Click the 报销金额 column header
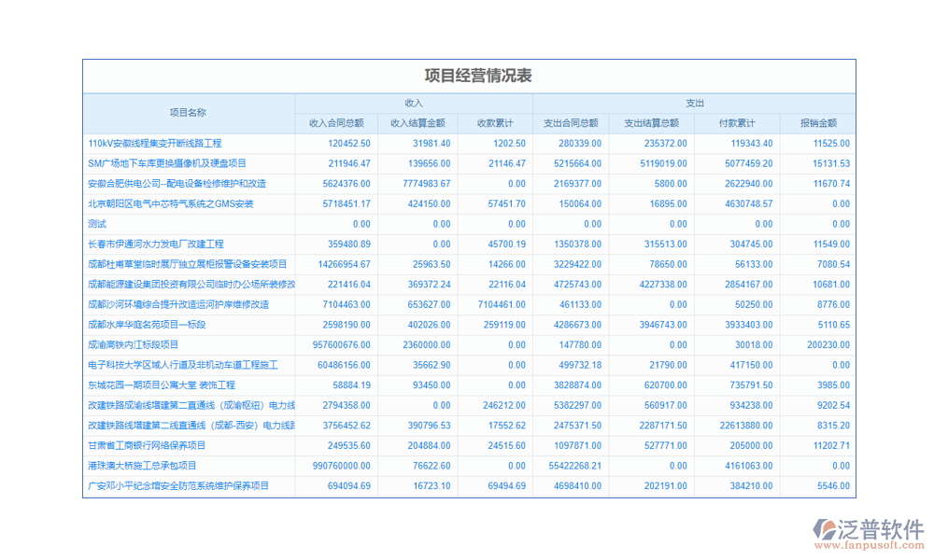 tap(818, 123)
